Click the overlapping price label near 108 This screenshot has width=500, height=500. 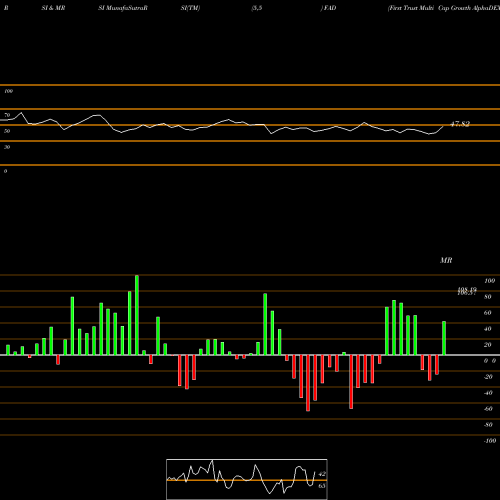pos(467,291)
